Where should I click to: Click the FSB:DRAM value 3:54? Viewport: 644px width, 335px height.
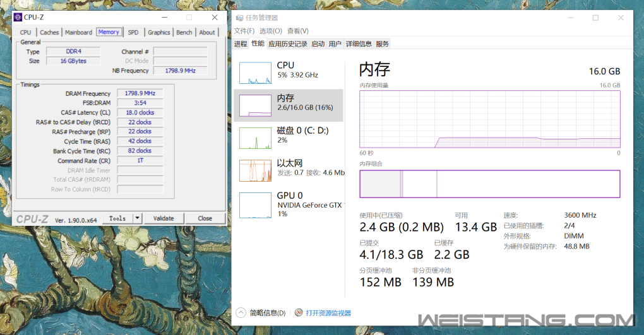pos(140,103)
